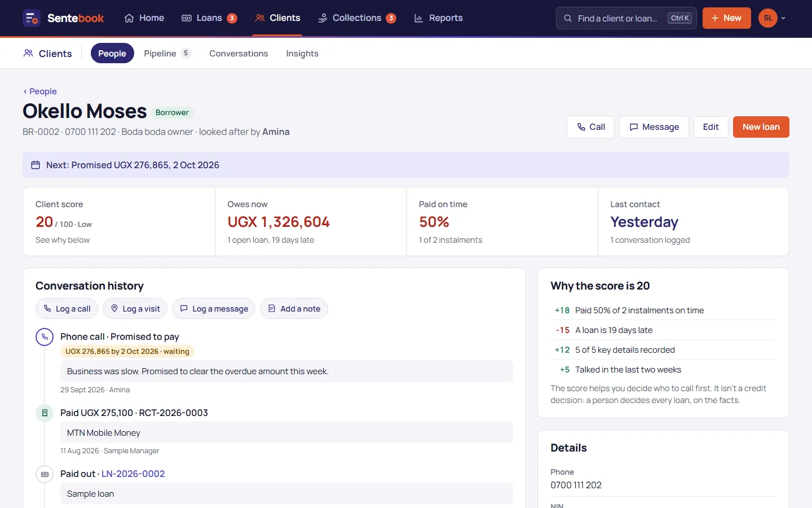Image resolution: width=812 pixels, height=508 pixels.
Task: Open the Home navigation item
Action: point(144,18)
